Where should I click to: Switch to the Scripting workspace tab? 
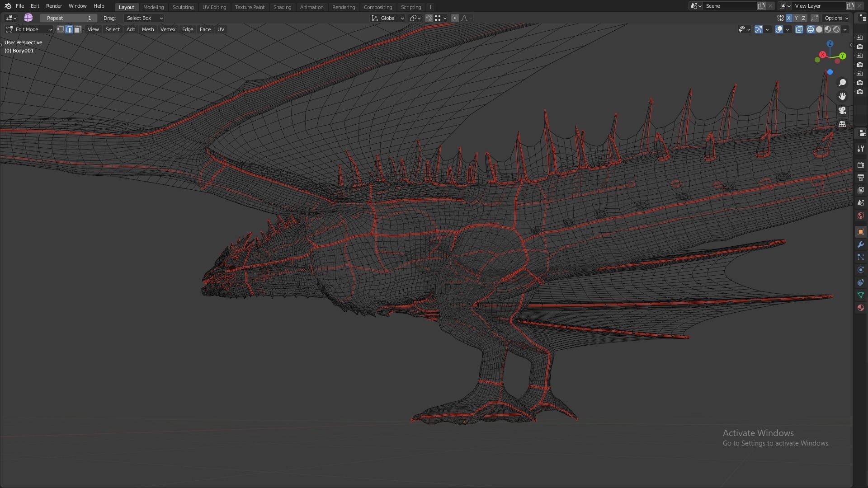click(x=410, y=7)
